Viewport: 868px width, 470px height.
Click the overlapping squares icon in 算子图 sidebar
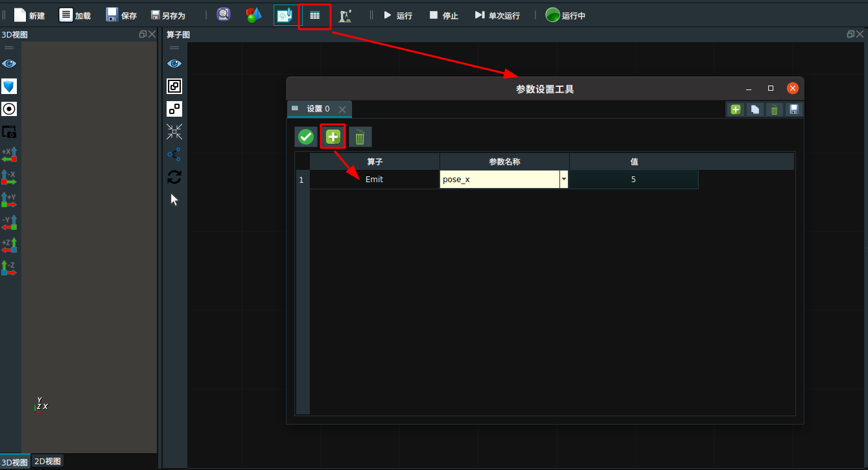point(174,86)
